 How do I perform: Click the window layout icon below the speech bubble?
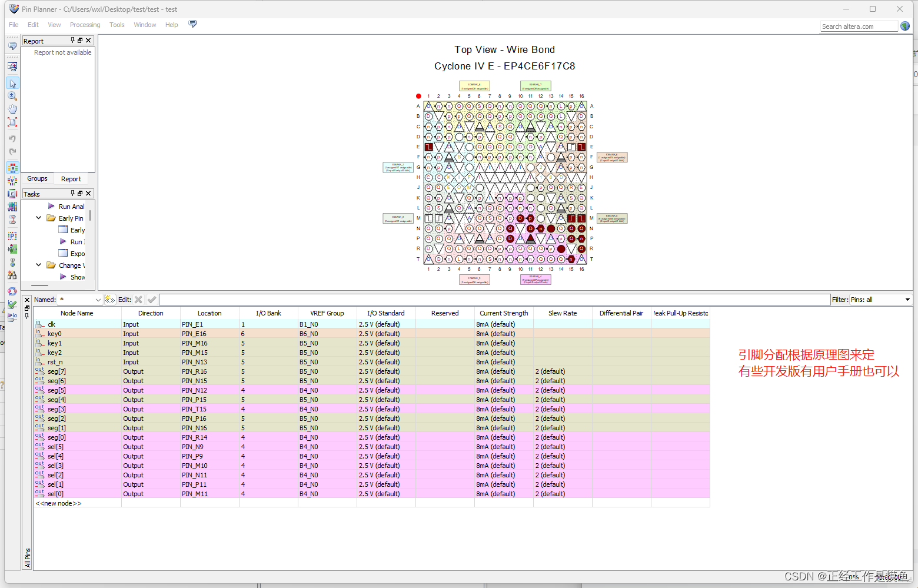click(12, 67)
